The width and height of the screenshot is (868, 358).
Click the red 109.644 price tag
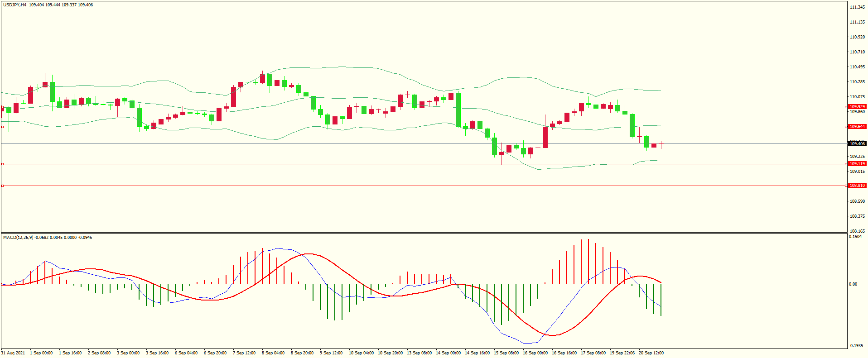pyautogui.click(x=857, y=127)
